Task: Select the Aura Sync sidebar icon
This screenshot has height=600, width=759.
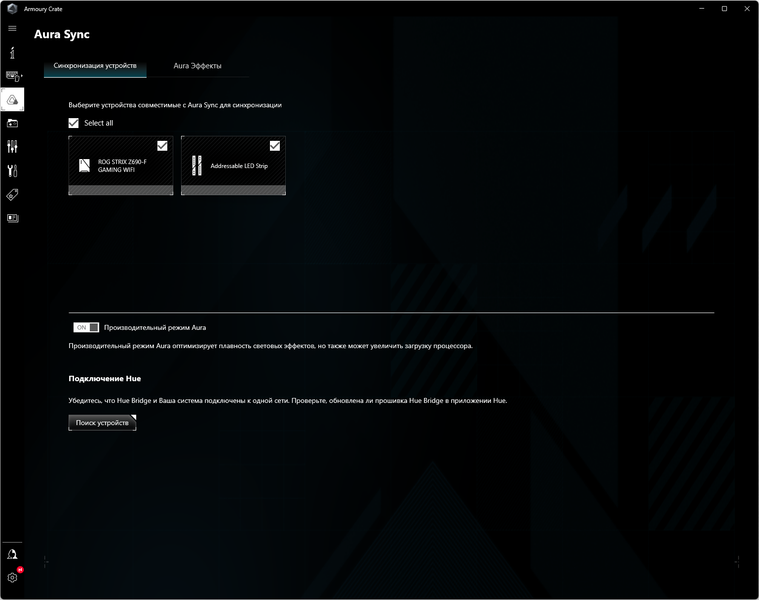Action: (12, 100)
